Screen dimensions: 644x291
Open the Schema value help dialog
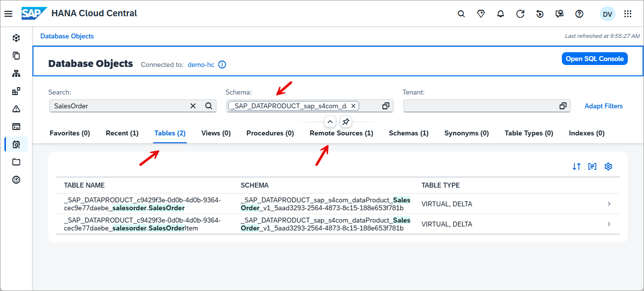pyautogui.click(x=386, y=106)
